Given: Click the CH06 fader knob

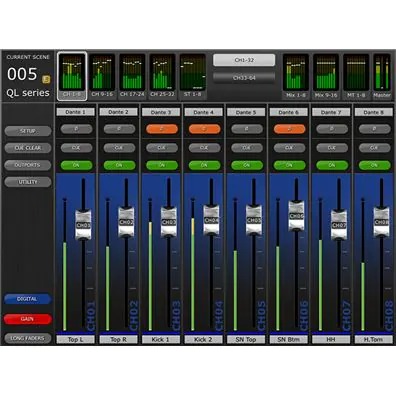Looking at the screenshot, I should click(296, 215).
